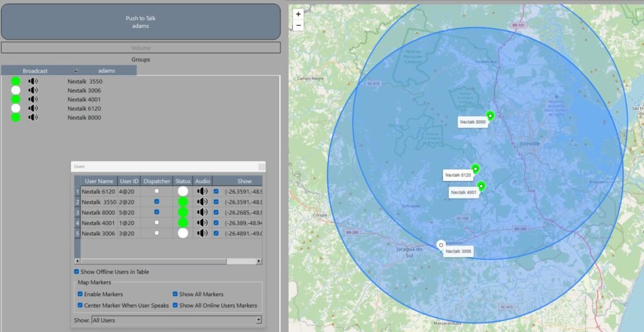Switch to the Broadcast group tab
Viewport: 644px width, 332px height.
pos(35,70)
